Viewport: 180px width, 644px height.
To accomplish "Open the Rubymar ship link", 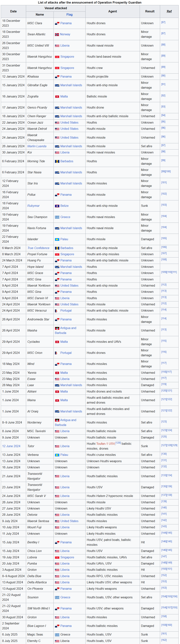I will [x=33, y=206].
